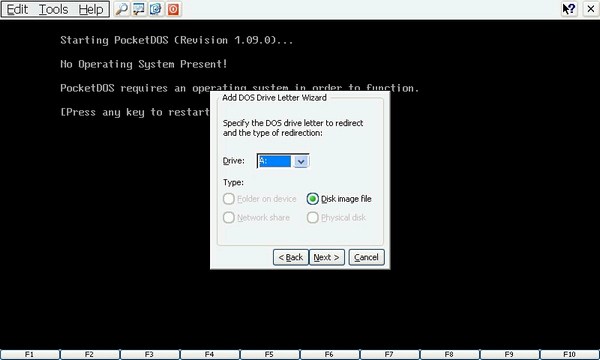Open the Edit menu
The image size is (600, 360).
17,9
